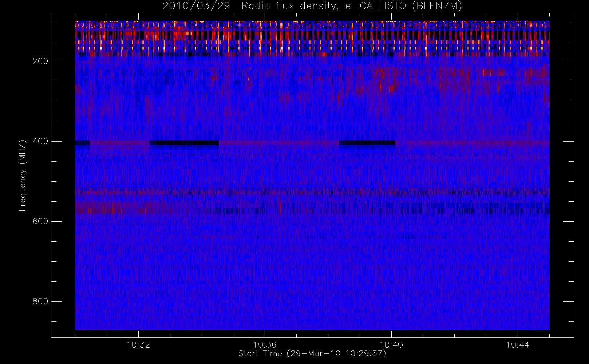Click the 10:36 time tick label

point(265,345)
